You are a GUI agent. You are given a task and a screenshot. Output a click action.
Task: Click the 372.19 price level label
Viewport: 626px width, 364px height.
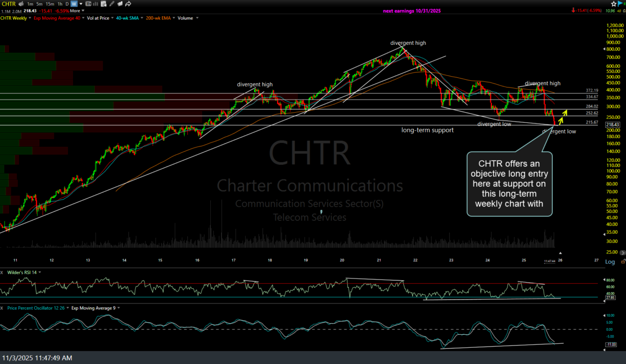pos(592,90)
